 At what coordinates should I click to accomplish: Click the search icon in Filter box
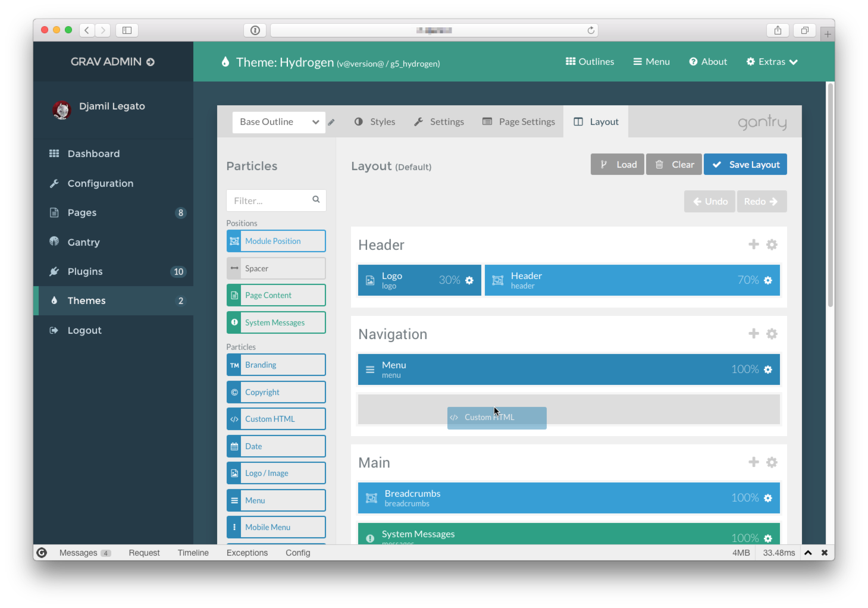point(316,200)
